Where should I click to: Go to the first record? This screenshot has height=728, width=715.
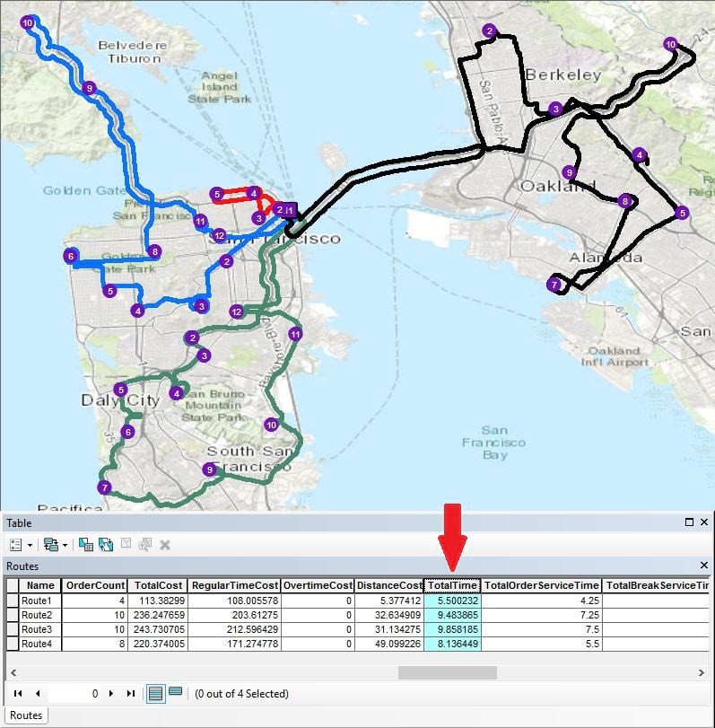(x=18, y=693)
